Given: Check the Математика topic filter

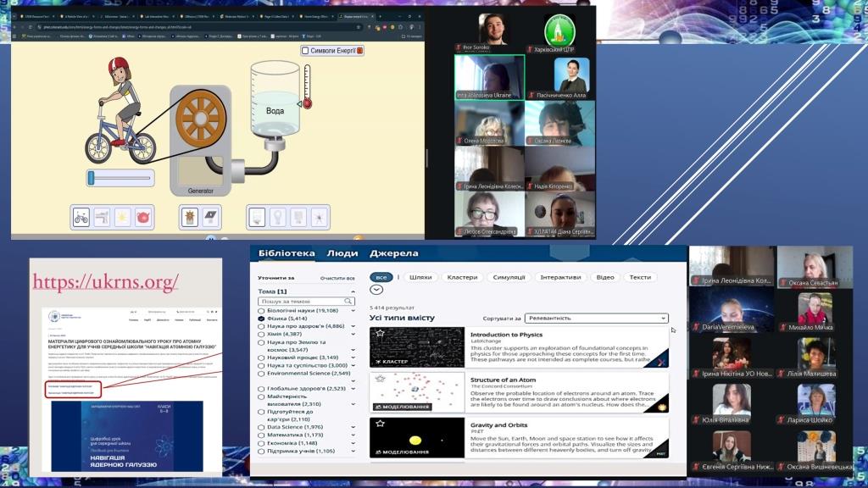Looking at the screenshot, I should (x=261, y=435).
